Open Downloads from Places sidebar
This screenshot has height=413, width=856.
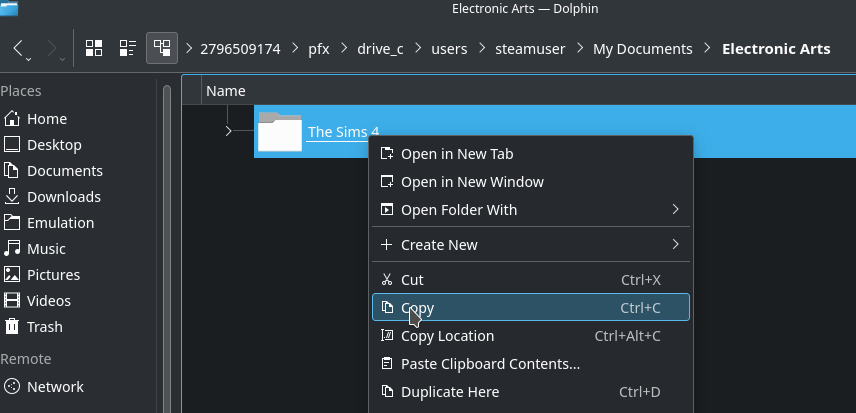click(63, 197)
